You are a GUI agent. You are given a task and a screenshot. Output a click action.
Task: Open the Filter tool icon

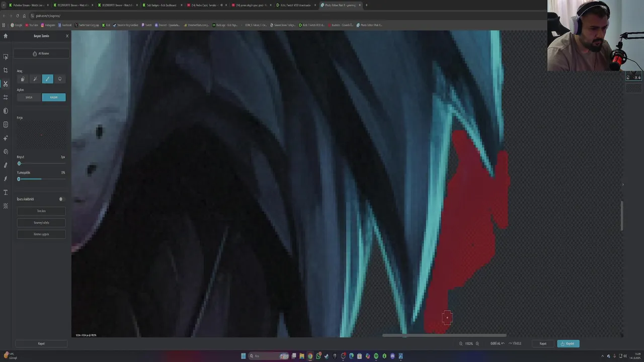[6, 124]
